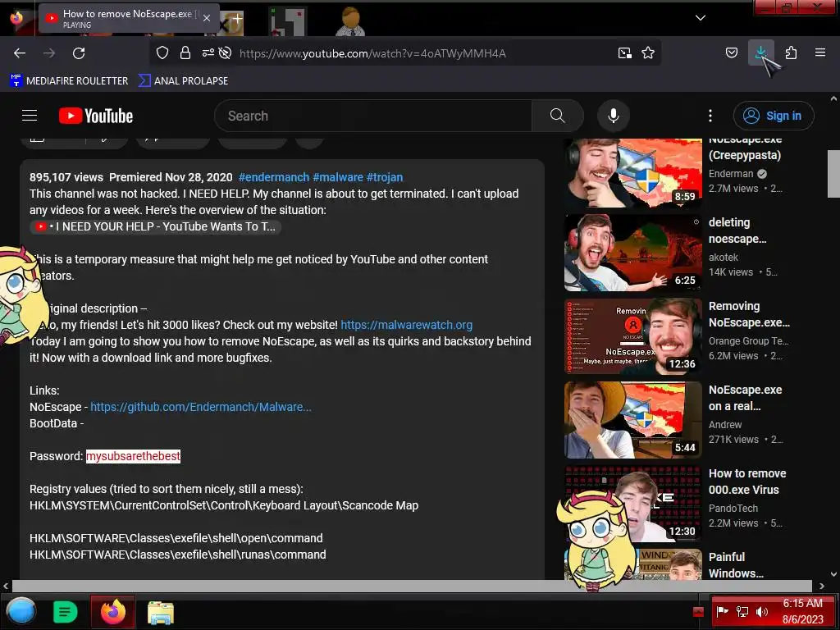Focus the YouTube Search box
840x630 pixels.
[373, 116]
